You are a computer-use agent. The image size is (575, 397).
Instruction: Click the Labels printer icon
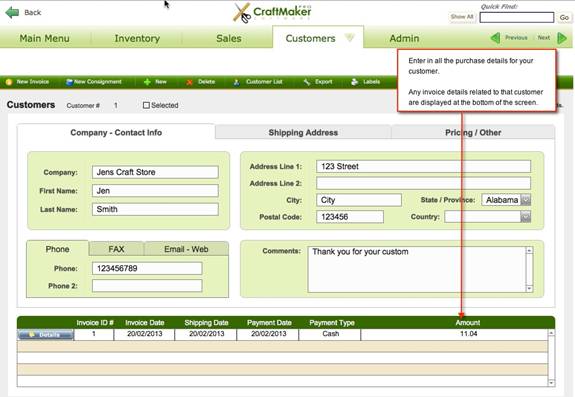tap(354, 82)
